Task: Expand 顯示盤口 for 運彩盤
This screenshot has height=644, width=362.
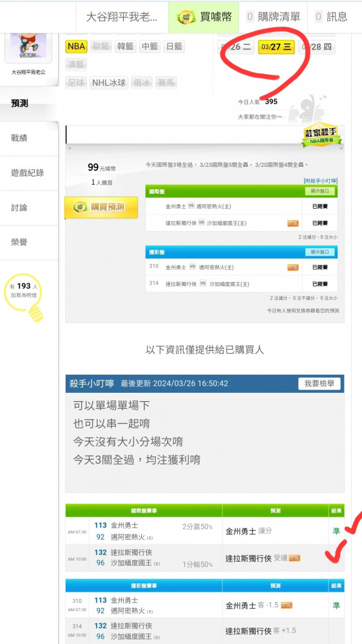Action: (x=320, y=252)
